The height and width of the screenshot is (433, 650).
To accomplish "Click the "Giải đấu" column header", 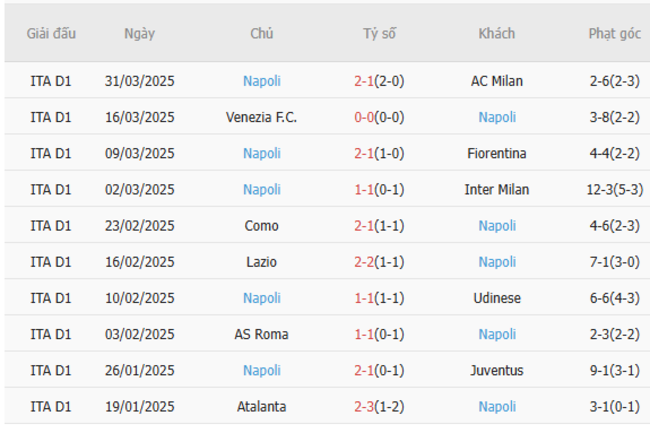I will tap(51, 33).
